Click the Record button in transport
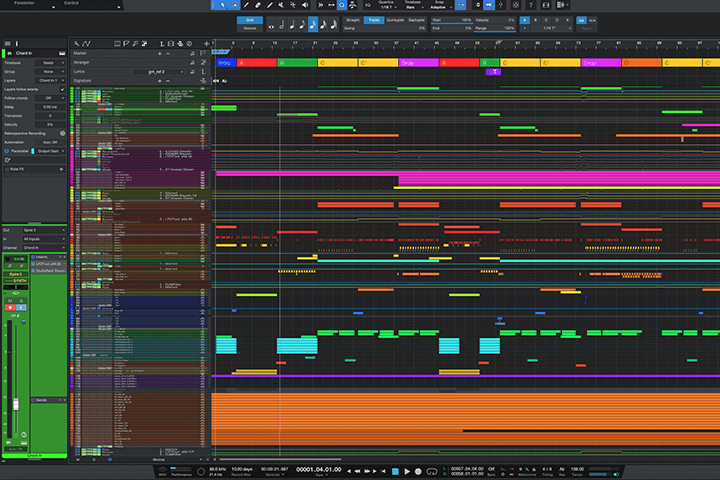 click(x=418, y=471)
